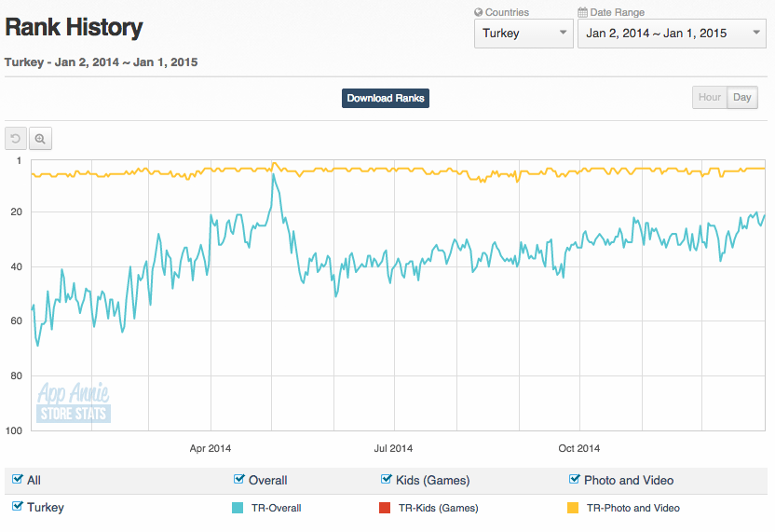Toggle the Overall checkbox
Viewport: 775px width, 532px height.
(239, 480)
